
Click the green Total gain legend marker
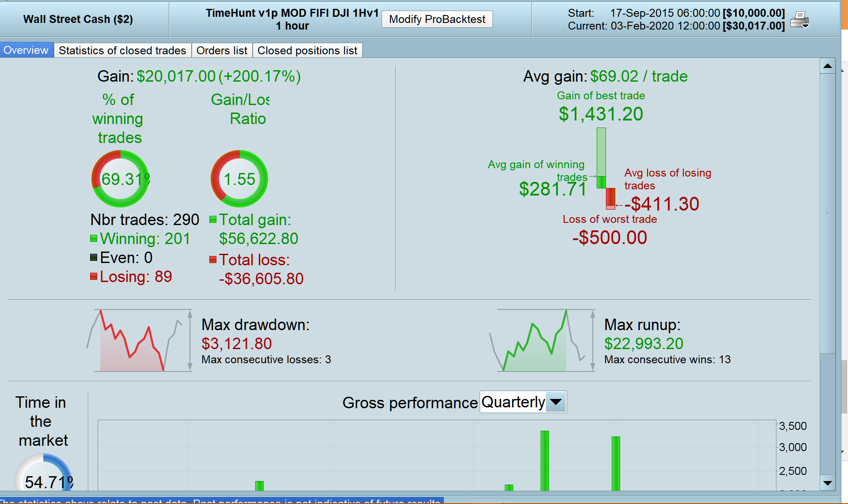tap(213, 220)
